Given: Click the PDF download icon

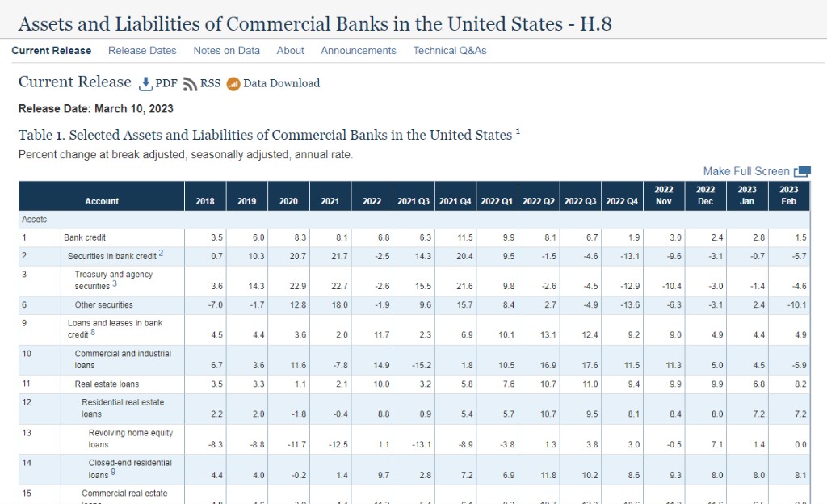Looking at the screenshot, I should (146, 83).
